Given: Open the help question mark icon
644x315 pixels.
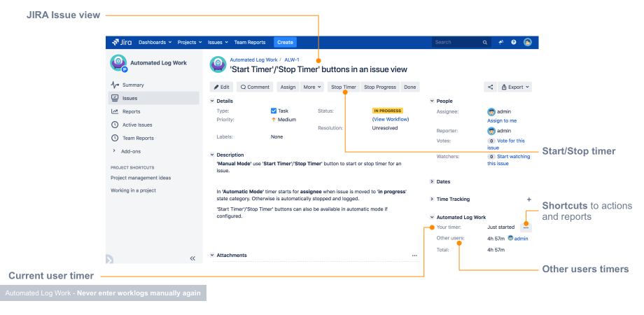Looking at the screenshot, I should [x=513, y=42].
